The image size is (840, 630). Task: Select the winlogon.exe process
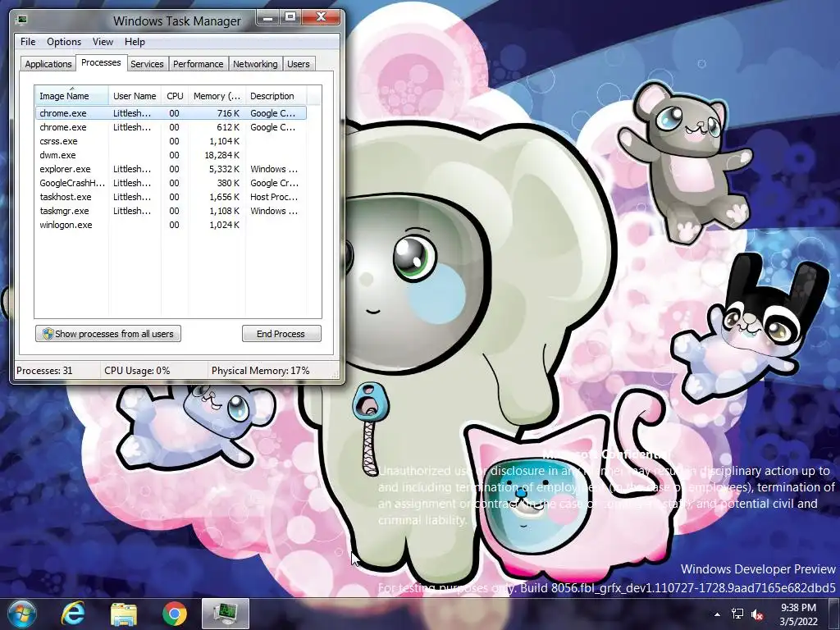tap(171, 225)
